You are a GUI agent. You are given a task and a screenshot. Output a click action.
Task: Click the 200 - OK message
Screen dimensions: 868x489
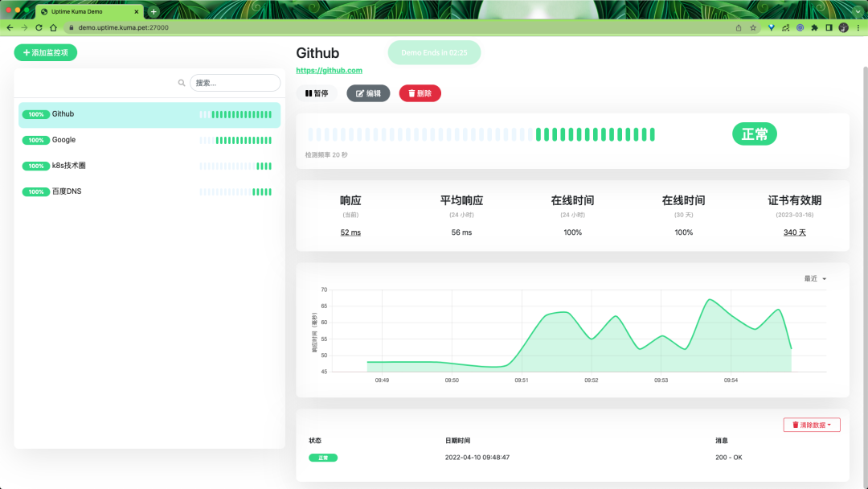pyautogui.click(x=728, y=458)
